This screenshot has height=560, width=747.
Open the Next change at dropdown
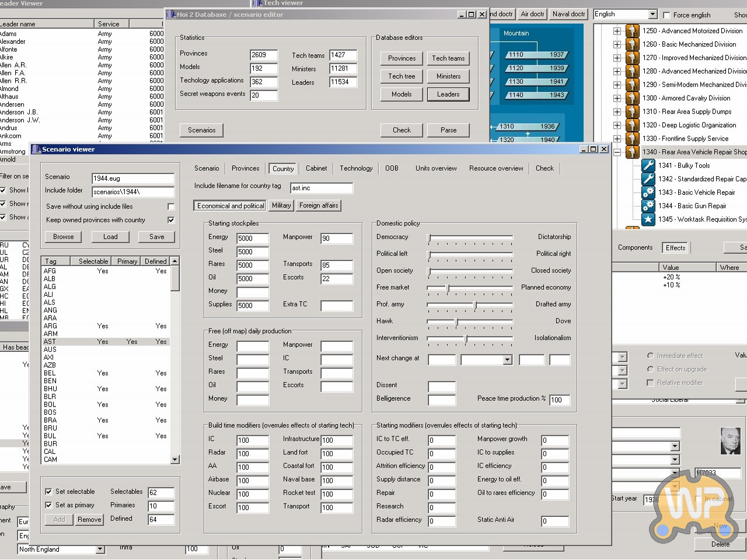click(x=507, y=360)
